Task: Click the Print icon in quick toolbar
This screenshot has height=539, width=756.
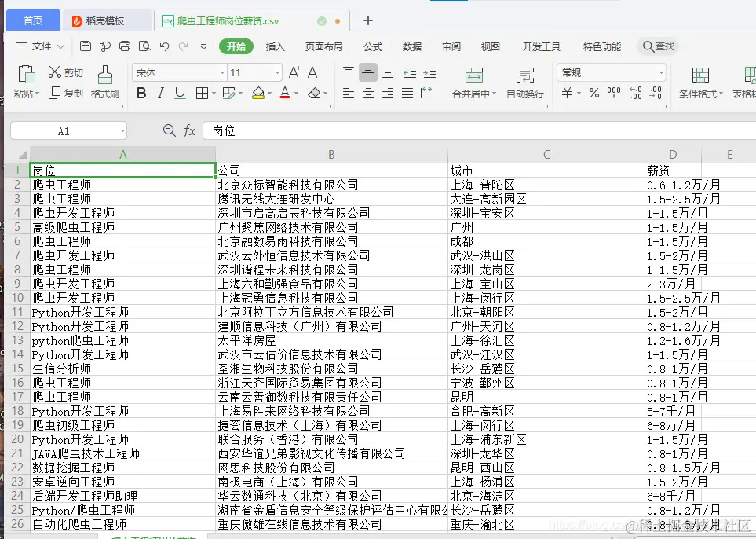Action: [x=124, y=46]
